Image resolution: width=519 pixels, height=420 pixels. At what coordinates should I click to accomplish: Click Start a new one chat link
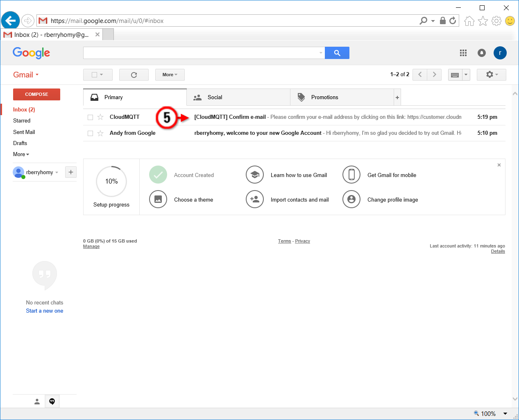[x=45, y=311]
